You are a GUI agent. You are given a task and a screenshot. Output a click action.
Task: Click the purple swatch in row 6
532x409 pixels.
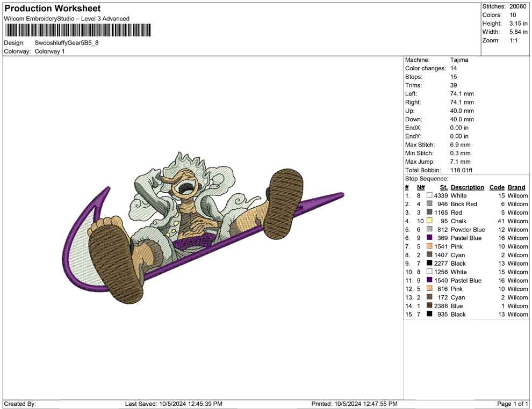tap(429, 238)
